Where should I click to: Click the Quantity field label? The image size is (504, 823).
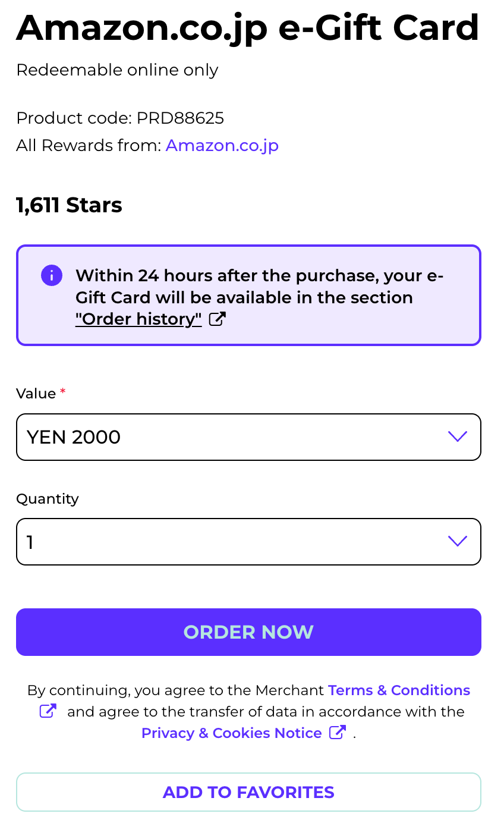[48, 499]
